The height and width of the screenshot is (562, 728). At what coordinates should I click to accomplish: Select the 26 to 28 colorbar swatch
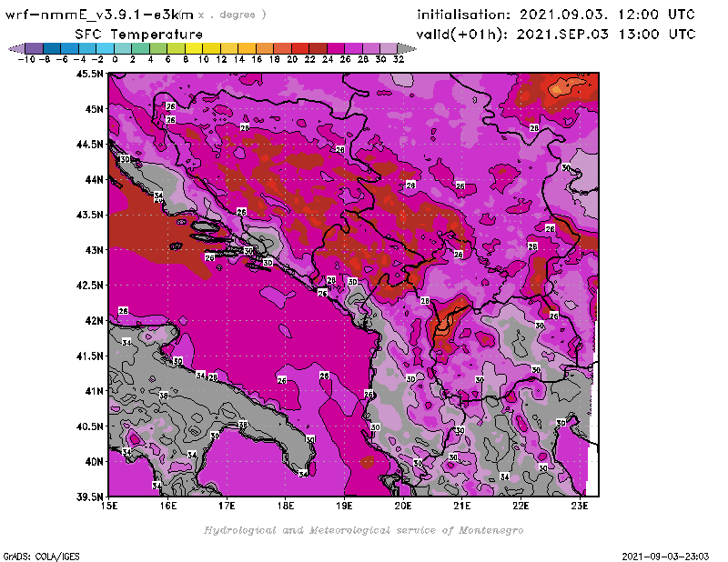353,48
